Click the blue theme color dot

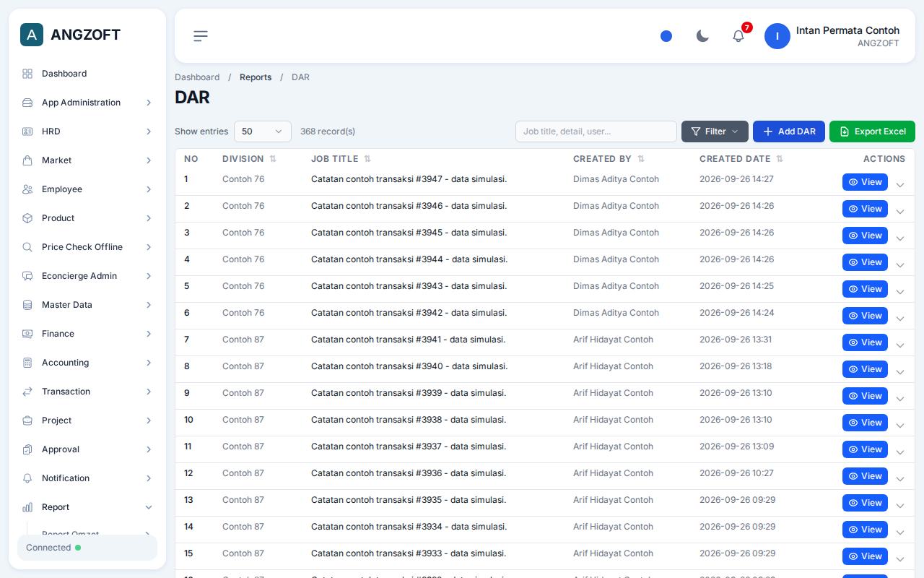point(666,36)
